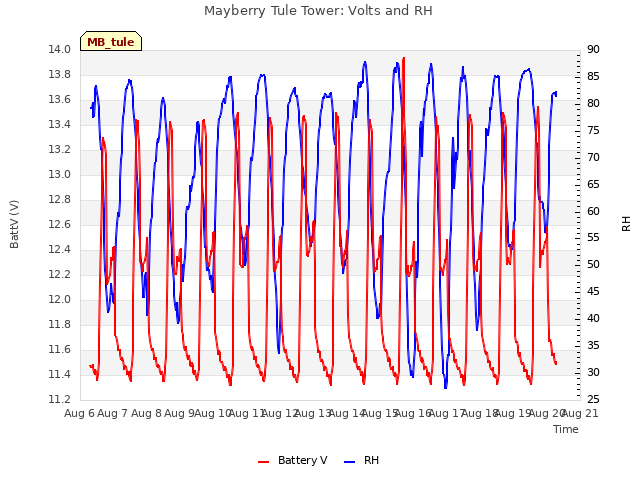Click the 13.2 left axis value
This screenshot has height=480, width=640.
(60, 149)
